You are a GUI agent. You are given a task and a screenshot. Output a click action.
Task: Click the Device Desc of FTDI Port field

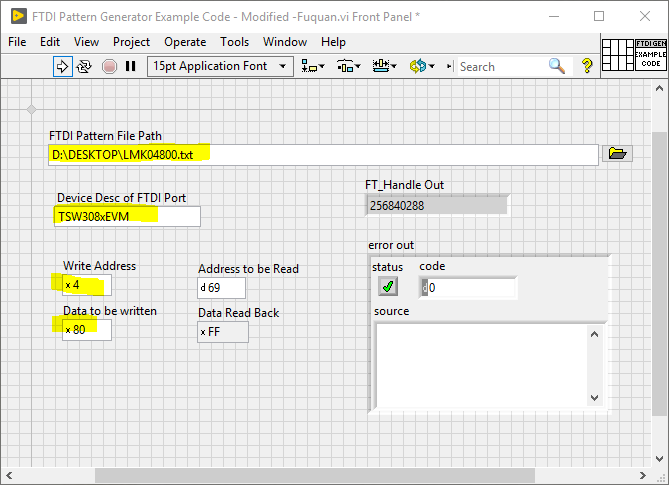coord(127,217)
